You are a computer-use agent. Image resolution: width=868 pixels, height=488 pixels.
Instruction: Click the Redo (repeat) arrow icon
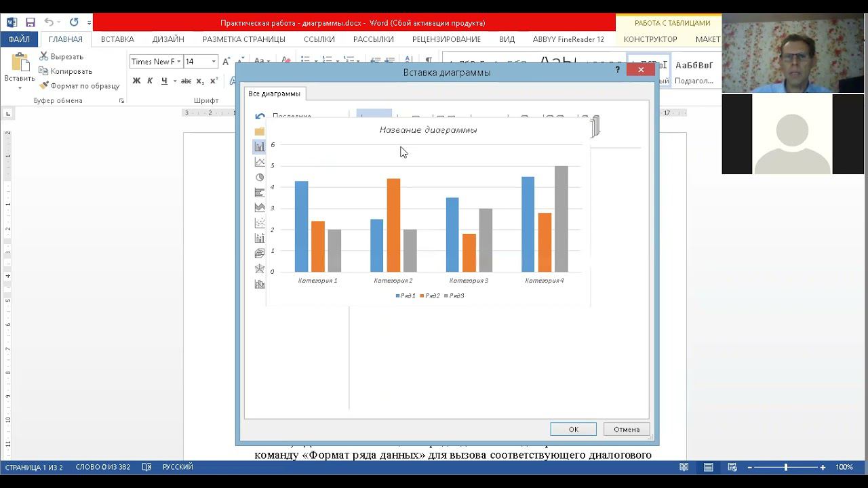[74, 22]
